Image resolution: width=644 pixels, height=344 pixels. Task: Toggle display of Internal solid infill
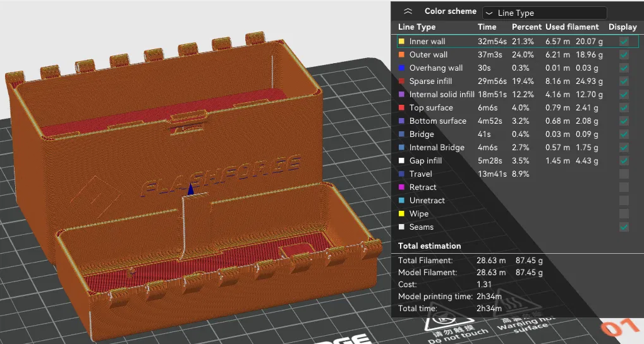tap(624, 94)
